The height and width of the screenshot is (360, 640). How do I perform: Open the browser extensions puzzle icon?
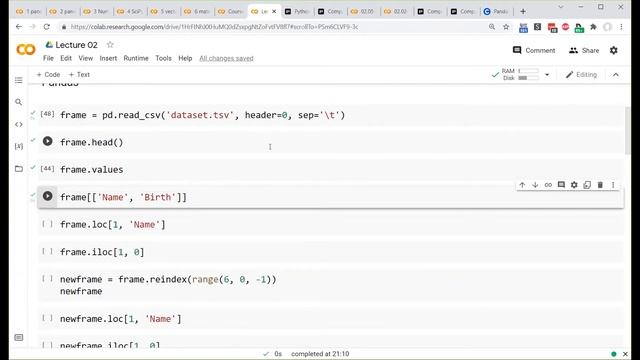tap(593, 27)
